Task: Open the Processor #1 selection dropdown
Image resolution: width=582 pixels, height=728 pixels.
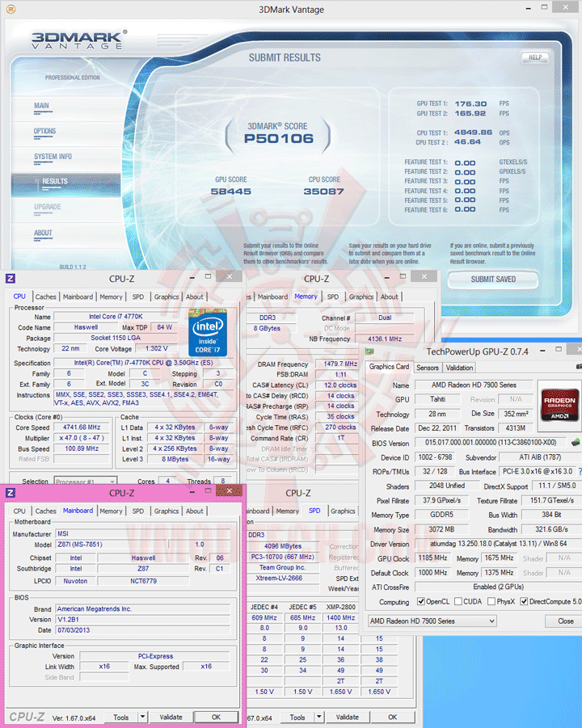Action: pyautogui.click(x=86, y=481)
